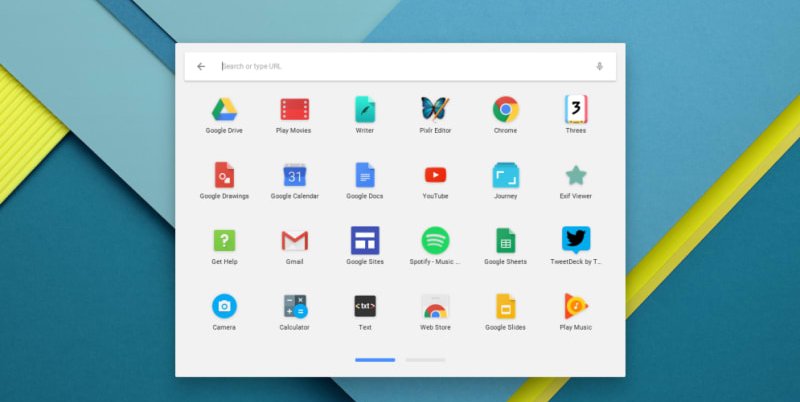Launch Play Movies

click(x=294, y=109)
